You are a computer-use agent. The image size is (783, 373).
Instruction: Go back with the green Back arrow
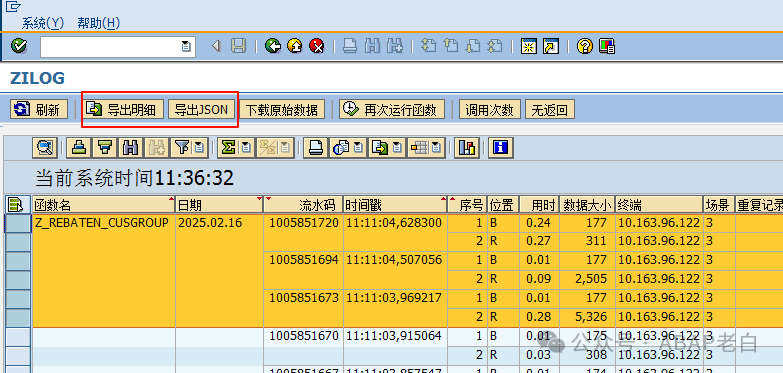pos(273,46)
